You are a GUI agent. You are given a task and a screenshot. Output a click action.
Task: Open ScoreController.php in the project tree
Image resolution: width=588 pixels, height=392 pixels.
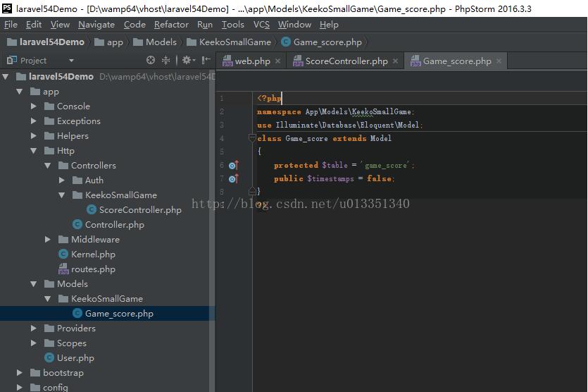click(139, 210)
